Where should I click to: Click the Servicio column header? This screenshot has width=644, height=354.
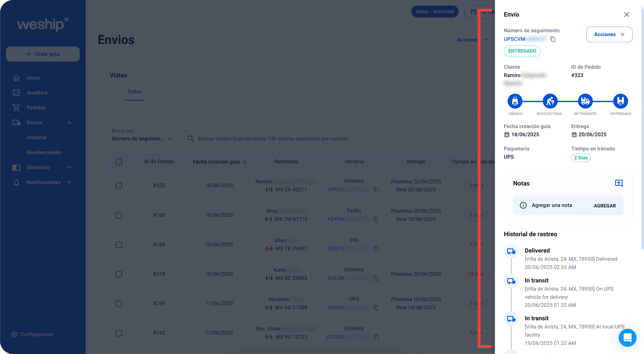click(x=354, y=162)
